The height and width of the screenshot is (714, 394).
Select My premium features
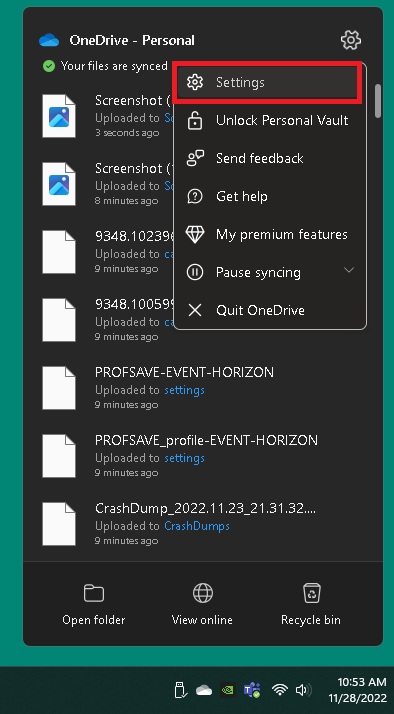(x=271, y=235)
